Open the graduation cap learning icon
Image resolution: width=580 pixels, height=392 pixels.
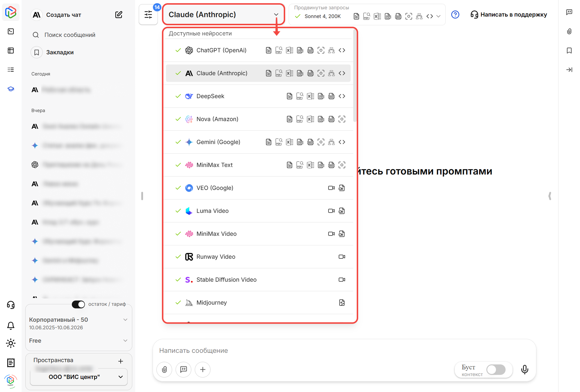click(11, 89)
